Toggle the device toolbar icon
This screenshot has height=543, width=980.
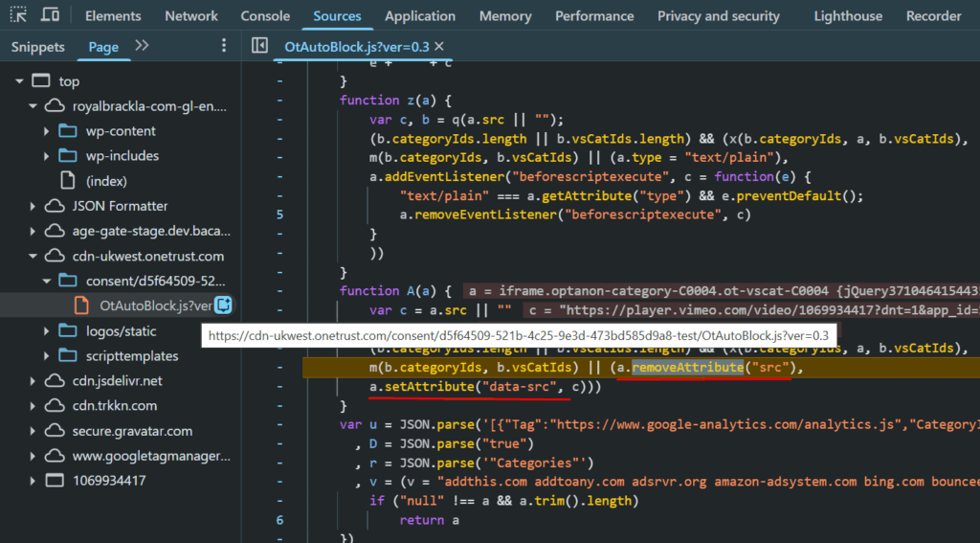(50, 15)
